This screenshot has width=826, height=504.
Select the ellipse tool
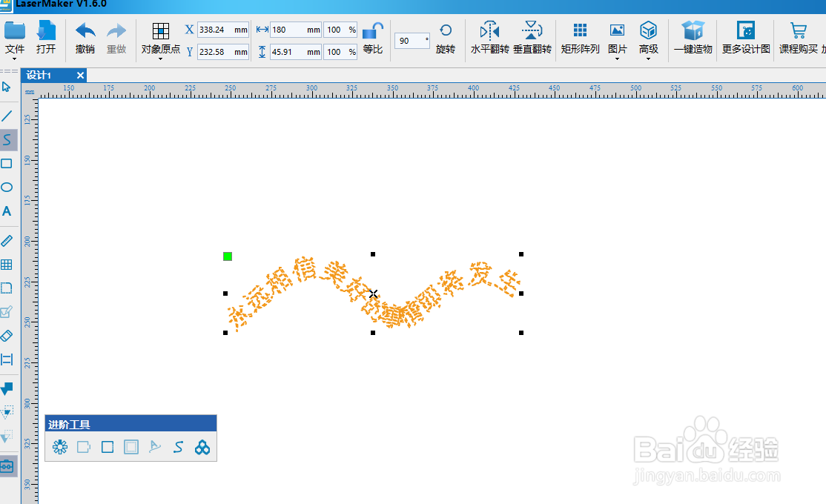(x=7, y=187)
